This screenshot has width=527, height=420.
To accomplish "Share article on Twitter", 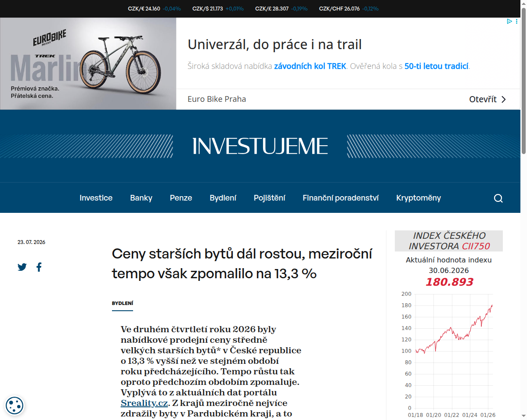I will coord(22,267).
